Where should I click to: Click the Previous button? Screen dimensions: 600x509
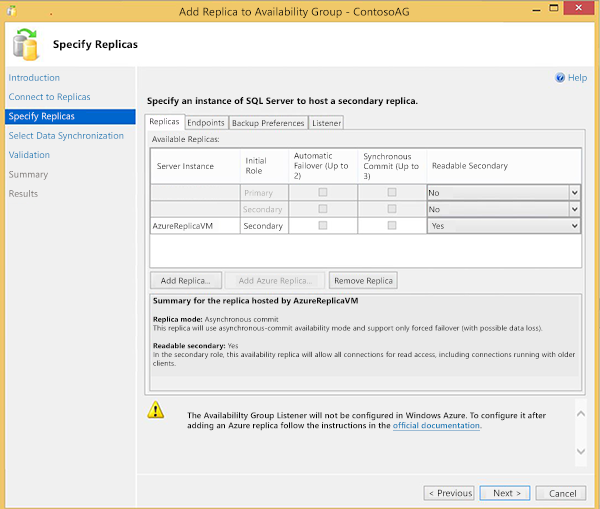tap(449, 493)
